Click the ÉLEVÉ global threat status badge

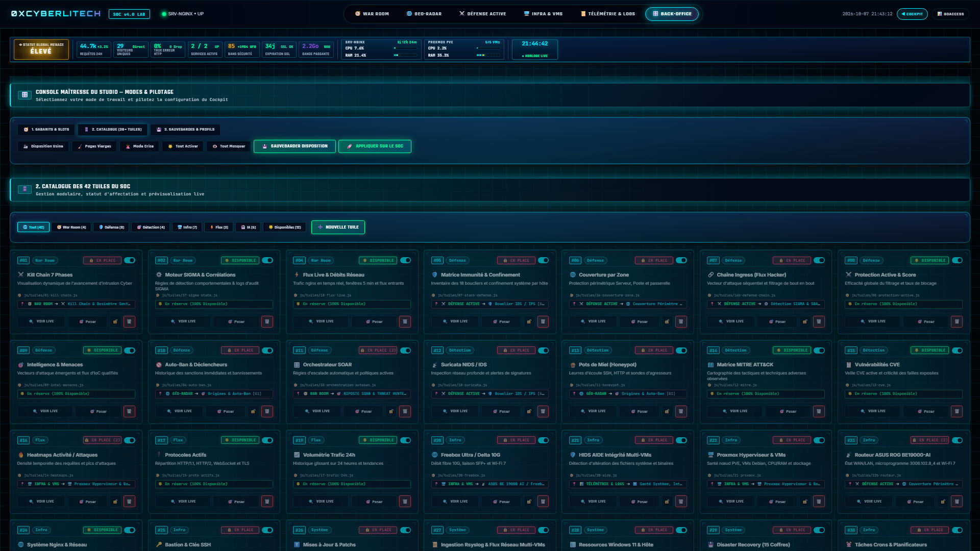pos(41,49)
